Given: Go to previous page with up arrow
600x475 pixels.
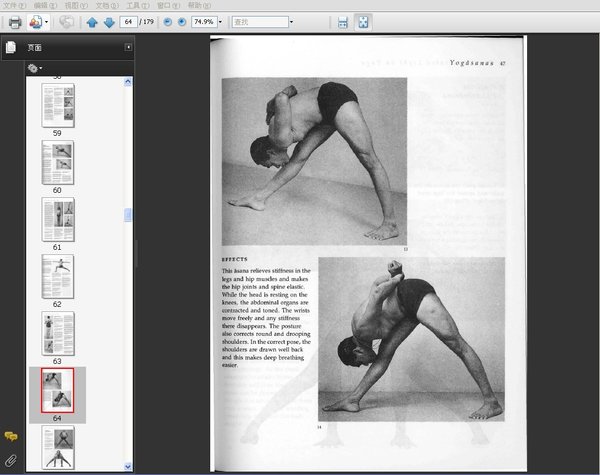Looking at the screenshot, I should 92,21.
